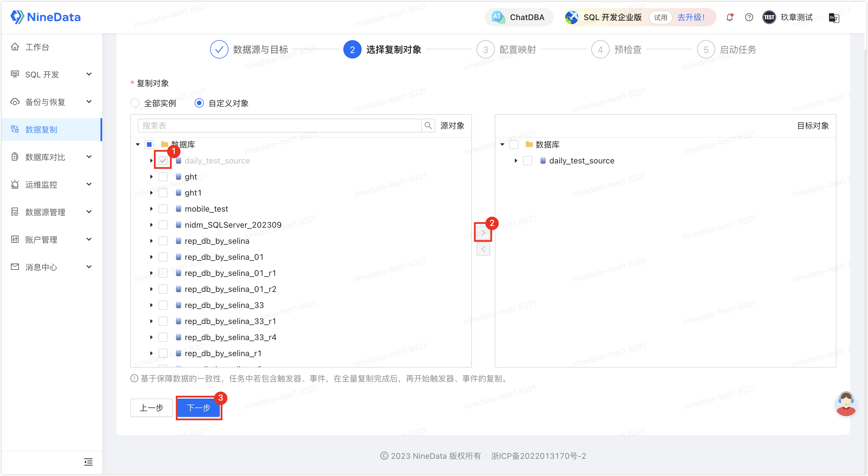
Task: Click the 浙ICP备2022013170号-2 link
Action: [538, 456]
